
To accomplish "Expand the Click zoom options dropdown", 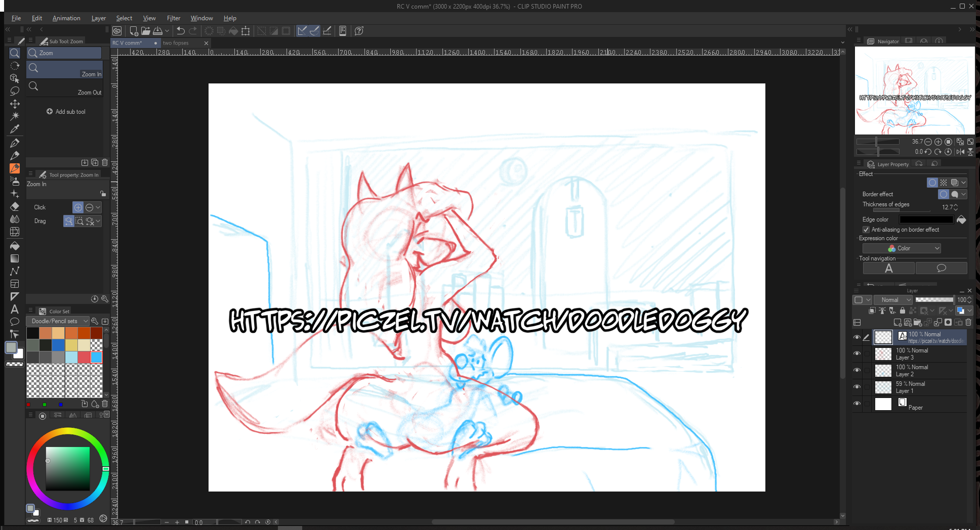I will pyautogui.click(x=98, y=207).
